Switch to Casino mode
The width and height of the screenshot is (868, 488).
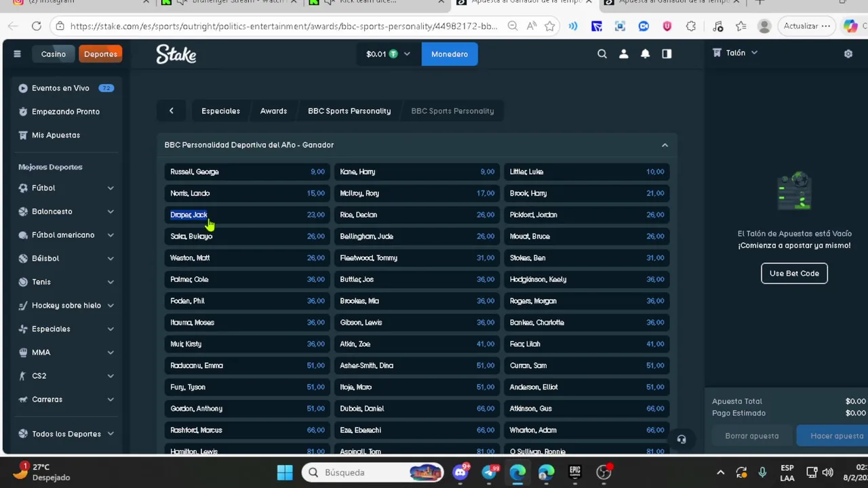(x=53, y=54)
